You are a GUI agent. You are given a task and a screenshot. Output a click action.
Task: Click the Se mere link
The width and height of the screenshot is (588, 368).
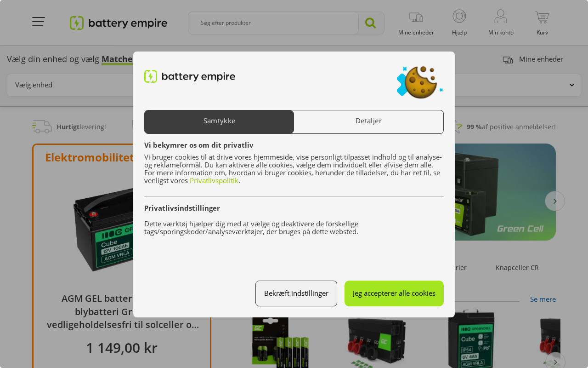[x=543, y=299]
